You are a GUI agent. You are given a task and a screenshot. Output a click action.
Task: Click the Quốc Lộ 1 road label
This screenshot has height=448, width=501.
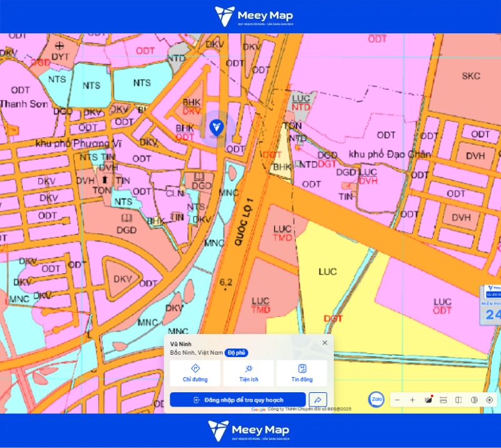tap(244, 222)
